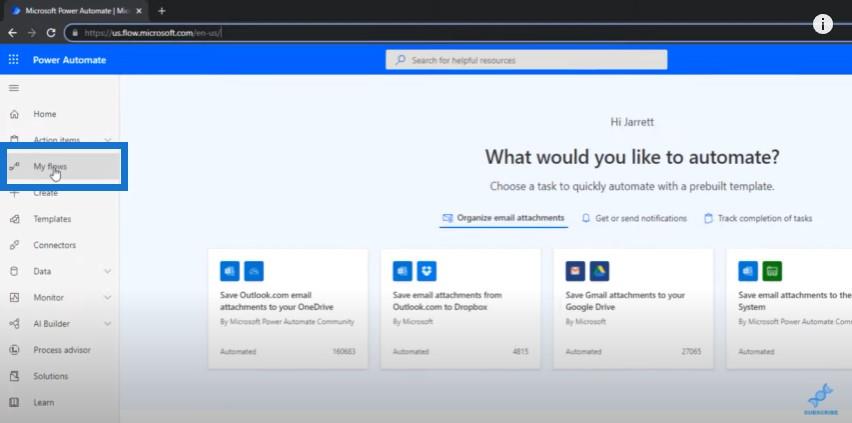Image resolution: width=852 pixels, height=423 pixels.
Task: Click the magnifier icon in search box
Action: [400, 60]
